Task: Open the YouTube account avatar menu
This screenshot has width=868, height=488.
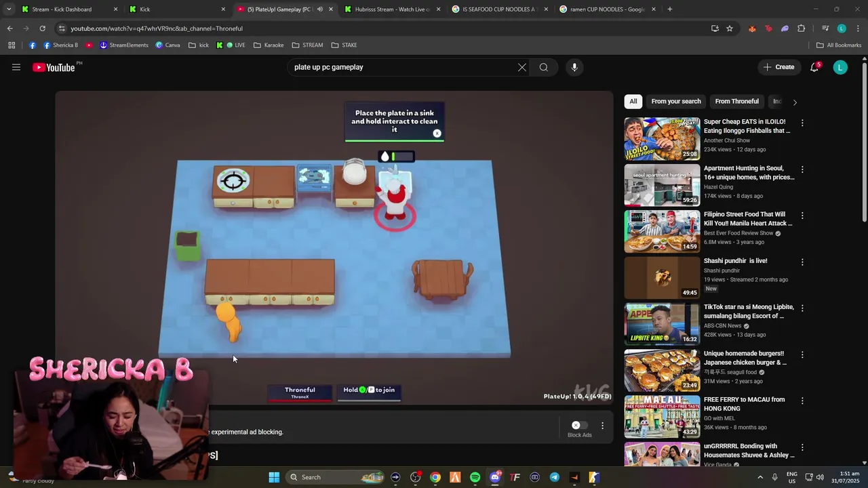Action: [840, 67]
